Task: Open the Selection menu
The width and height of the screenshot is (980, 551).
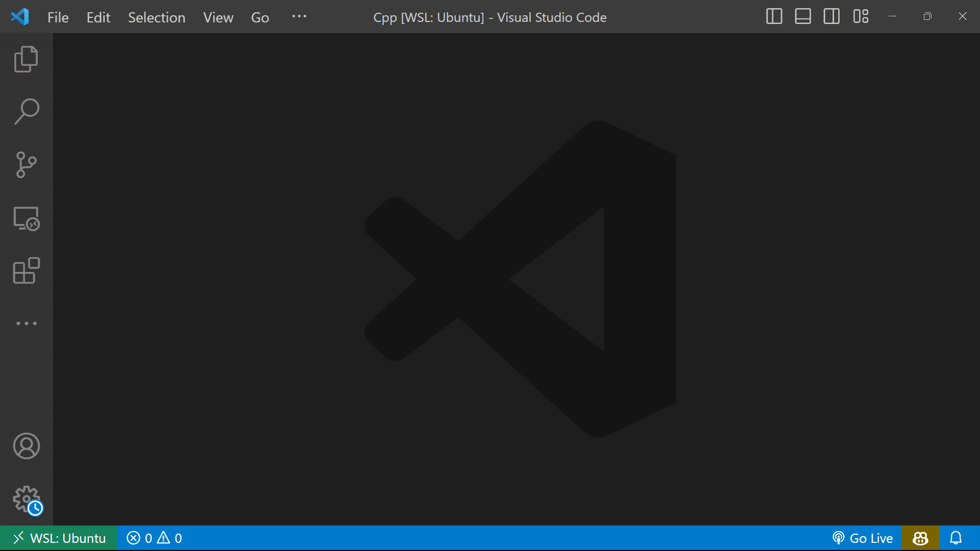Action: 156,17
